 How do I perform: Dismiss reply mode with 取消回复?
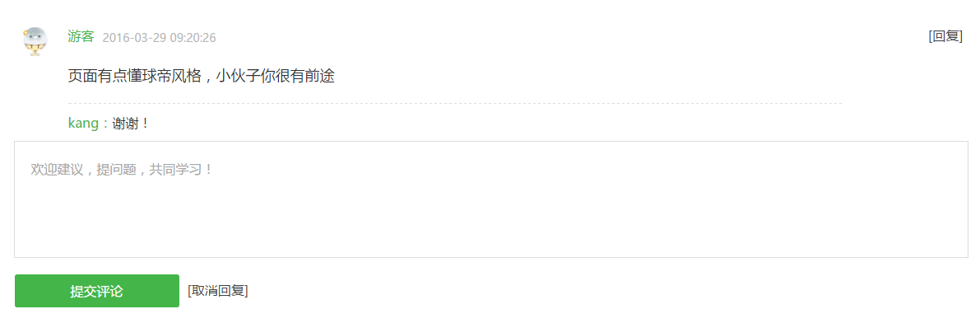pos(217,291)
